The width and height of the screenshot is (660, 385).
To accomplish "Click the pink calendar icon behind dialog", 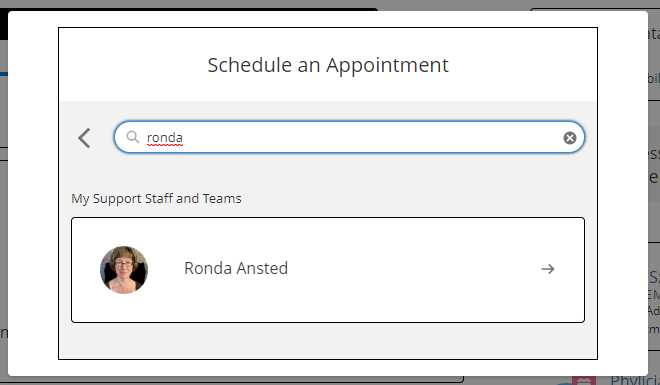I will point(584,380).
